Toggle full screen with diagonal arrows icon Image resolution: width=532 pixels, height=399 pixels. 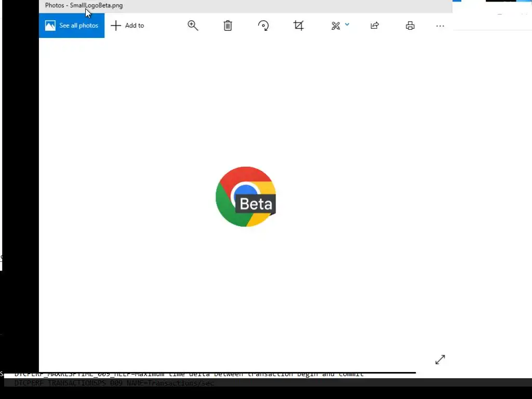[440, 360]
